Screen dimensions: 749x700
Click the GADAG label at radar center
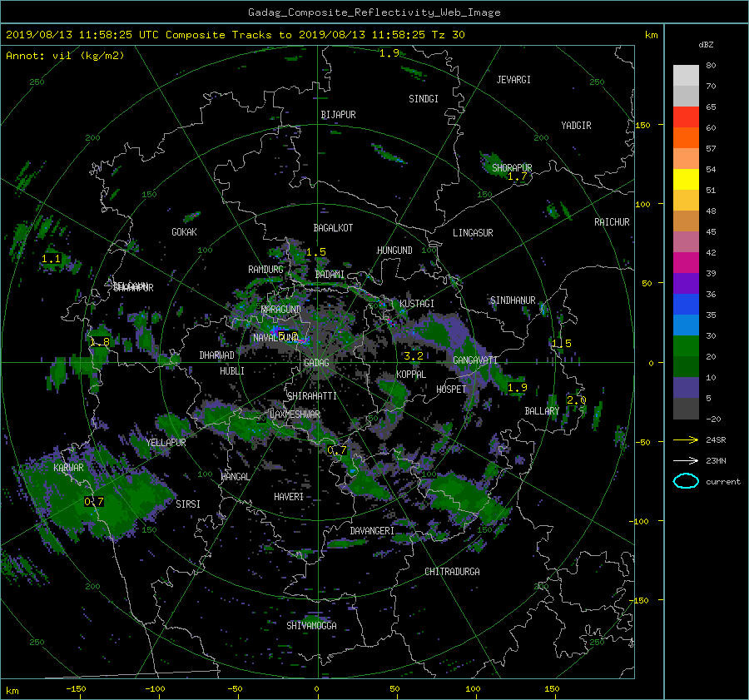click(316, 363)
